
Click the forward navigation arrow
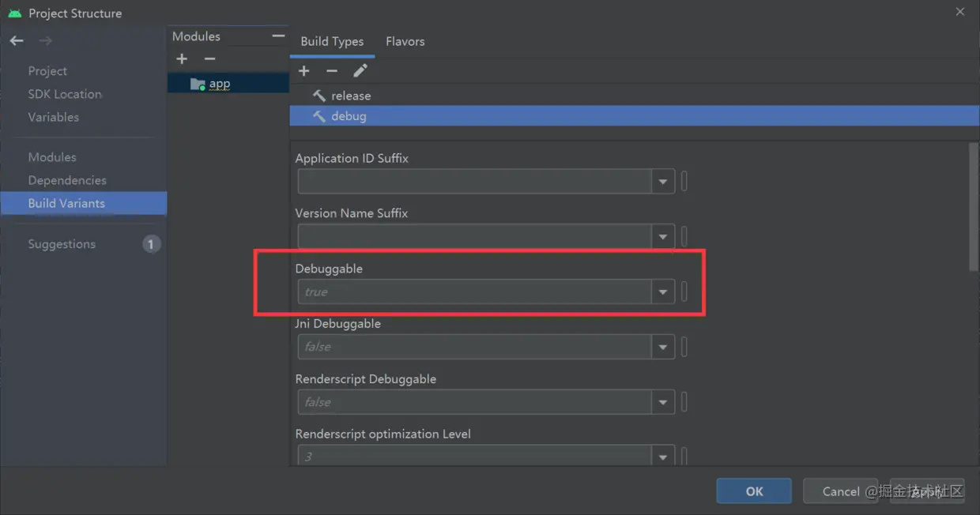point(46,40)
